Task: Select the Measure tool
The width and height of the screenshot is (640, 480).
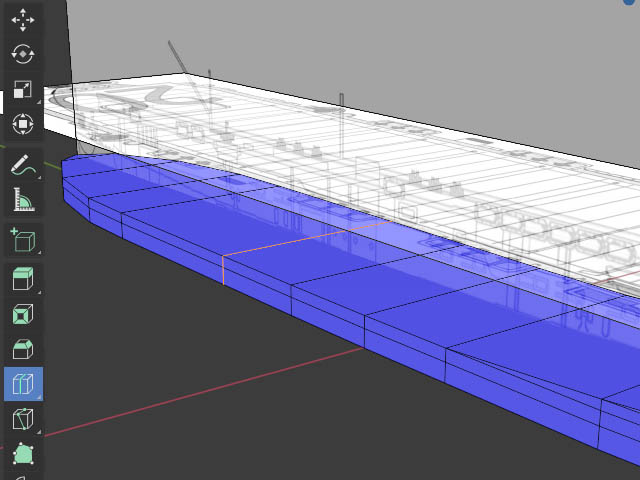Action: (x=23, y=199)
